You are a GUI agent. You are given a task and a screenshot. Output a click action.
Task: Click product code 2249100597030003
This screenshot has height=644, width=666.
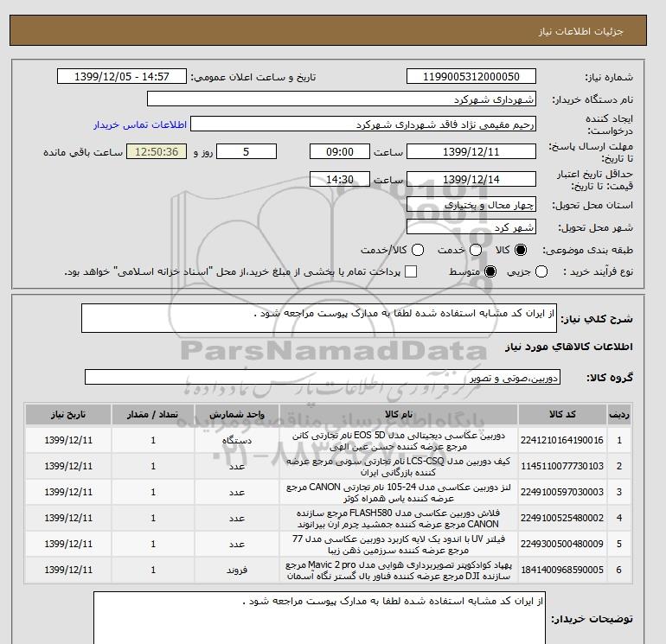point(562,492)
